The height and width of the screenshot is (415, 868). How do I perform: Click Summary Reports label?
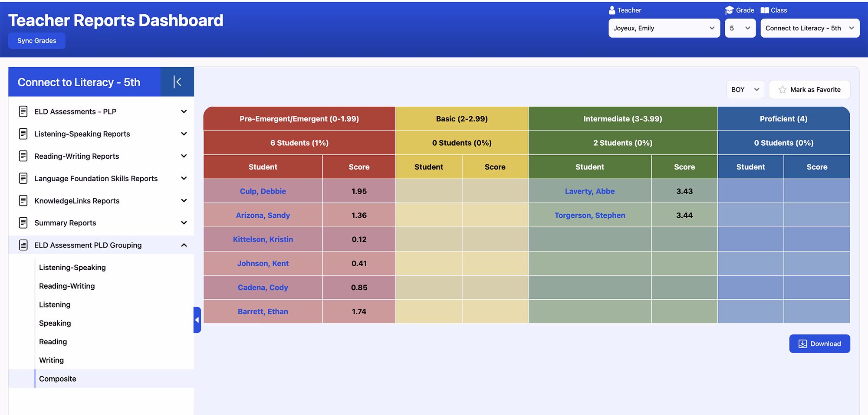click(65, 223)
